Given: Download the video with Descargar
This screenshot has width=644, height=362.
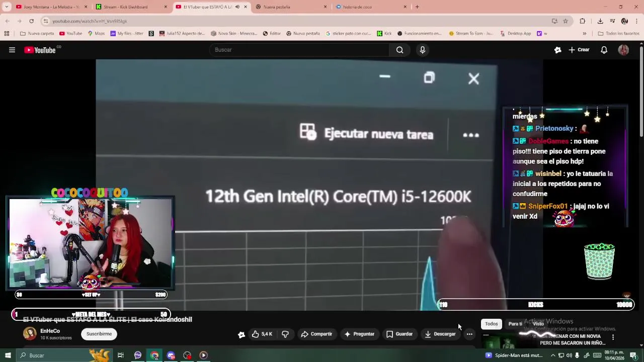Looking at the screenshot, I should (x=440, y=334).
